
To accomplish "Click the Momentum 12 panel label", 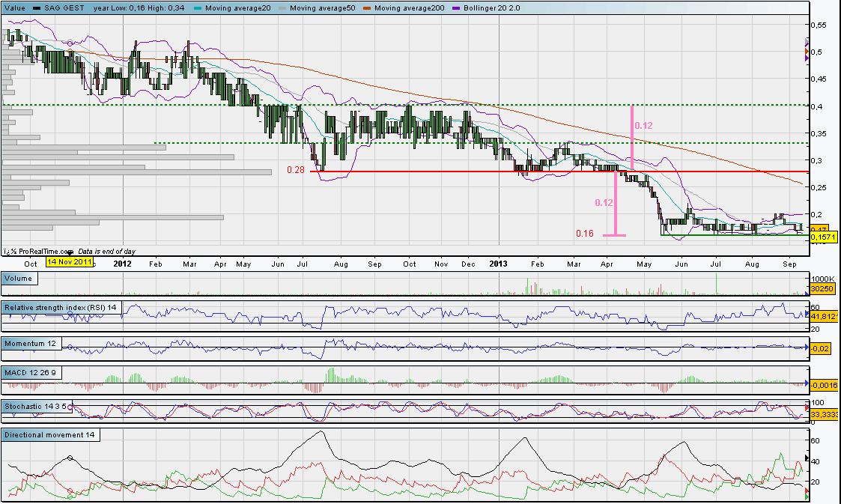I will click(31, 342).
